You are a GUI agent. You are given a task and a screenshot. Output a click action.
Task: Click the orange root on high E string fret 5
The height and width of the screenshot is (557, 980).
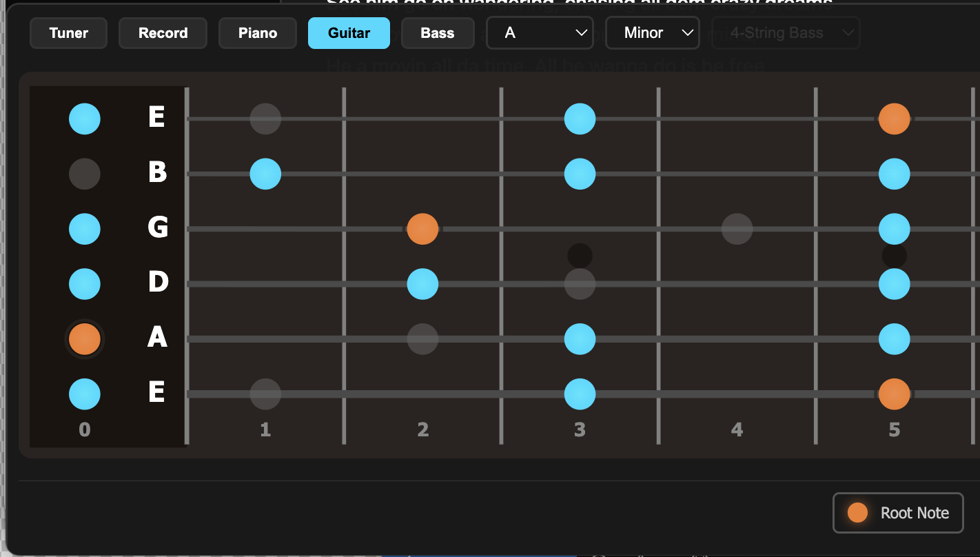coord(894,119)
